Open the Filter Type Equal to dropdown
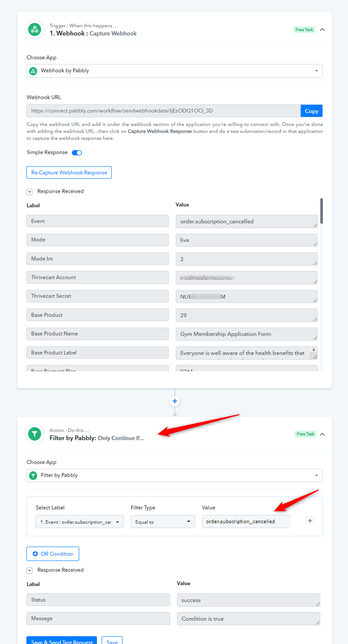Image resolution: width=348 pixels, height=644 pixels. click(x=162, y=522)
